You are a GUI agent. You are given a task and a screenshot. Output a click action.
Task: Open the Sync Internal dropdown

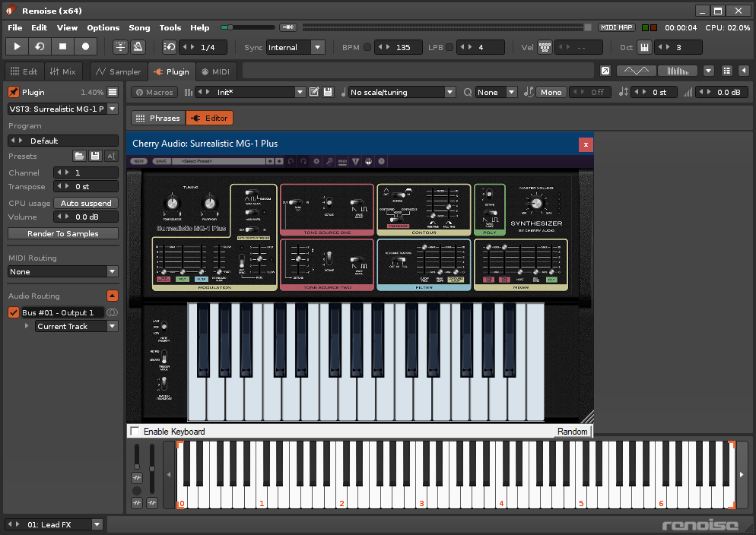click(x=295, y=46)
